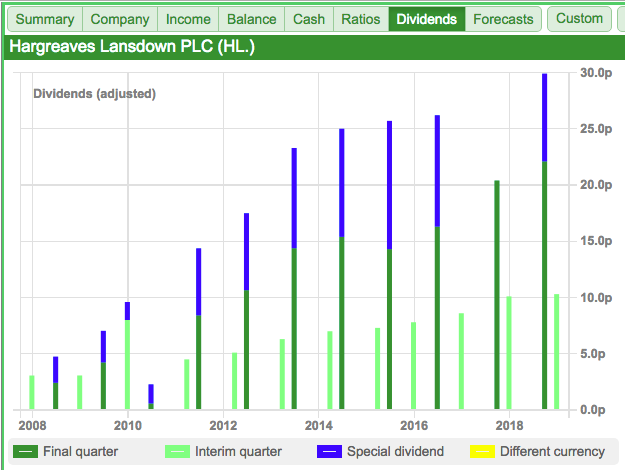Switch to the Company tab
The width and height of the screenshot is (625, 470).
[120, 19]
